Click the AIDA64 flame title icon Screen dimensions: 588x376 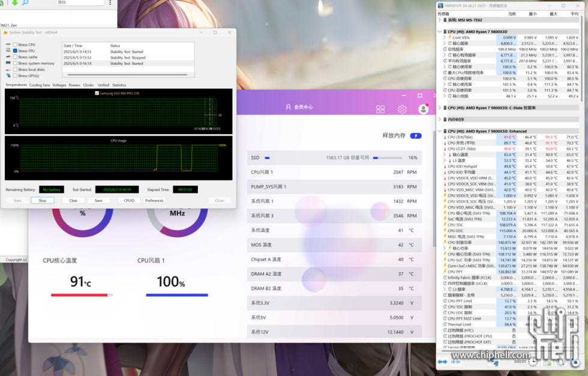(x=5, y=32)
